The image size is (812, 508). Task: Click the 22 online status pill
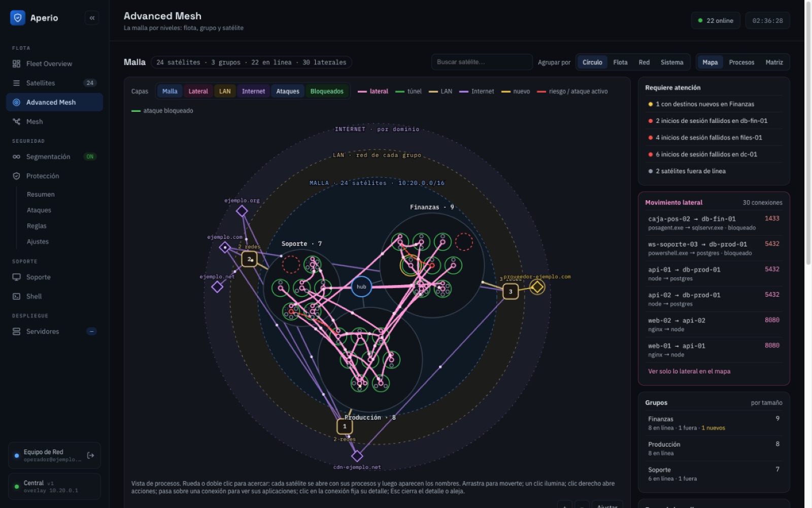click(716, 21)
